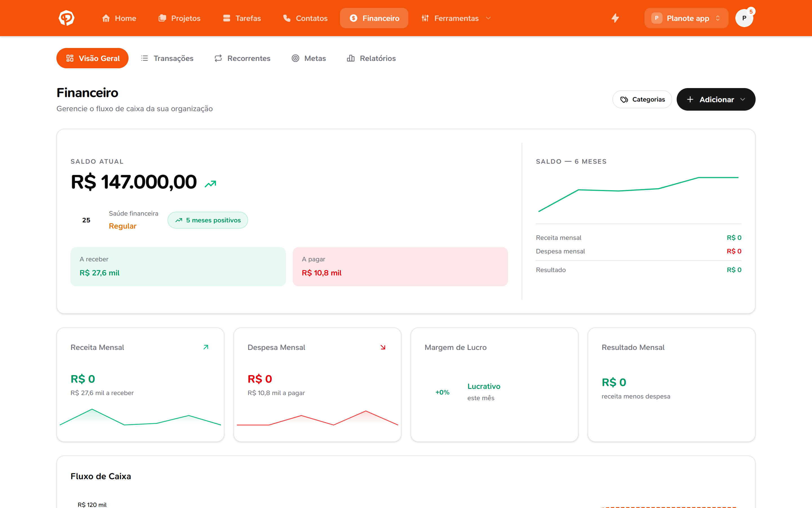Switch to the Relatórios tab
Image resolution: width=812 pixels, height=508 pixels.
coord(371,58)
